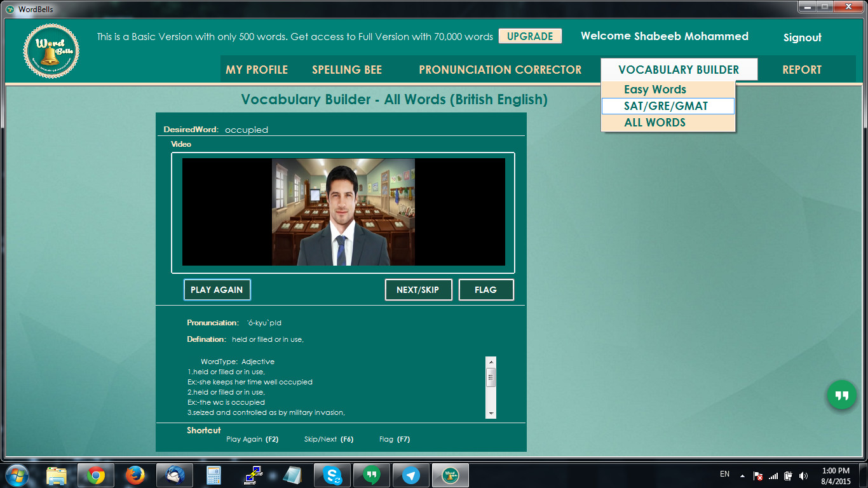The image size is (868, 488).
Task: Open Google Chrome from the taskbar
Action: click(96, 475)
